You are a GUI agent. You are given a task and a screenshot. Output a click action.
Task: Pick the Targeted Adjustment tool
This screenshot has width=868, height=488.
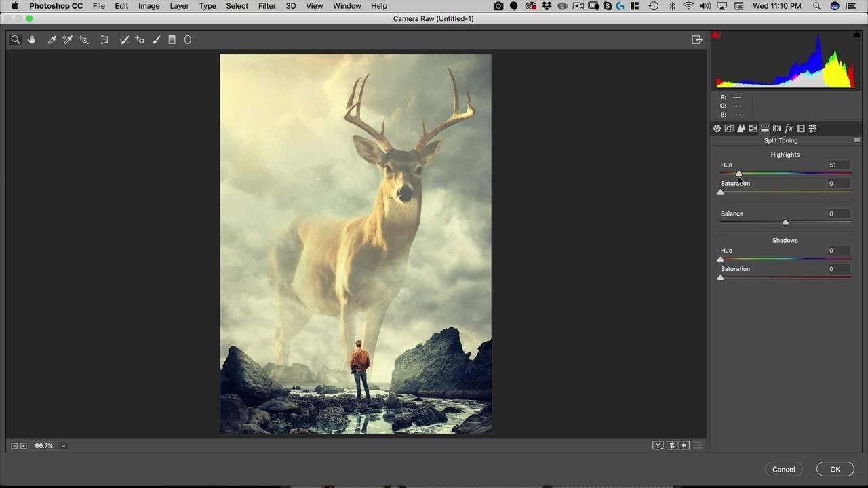point(83,40)
